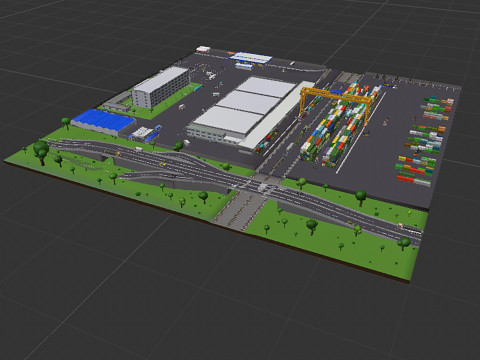
Task: Select the container stack beneath the gantry crane
Action: coord(340,124)
